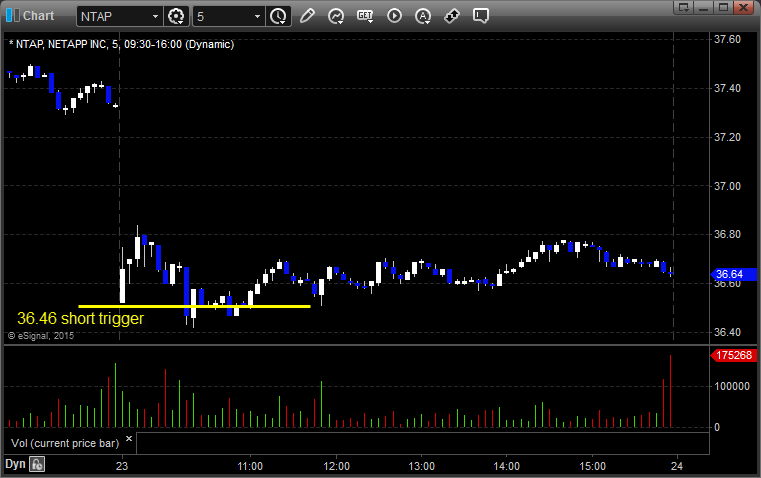Click the Chart window title text

(38, 16)
